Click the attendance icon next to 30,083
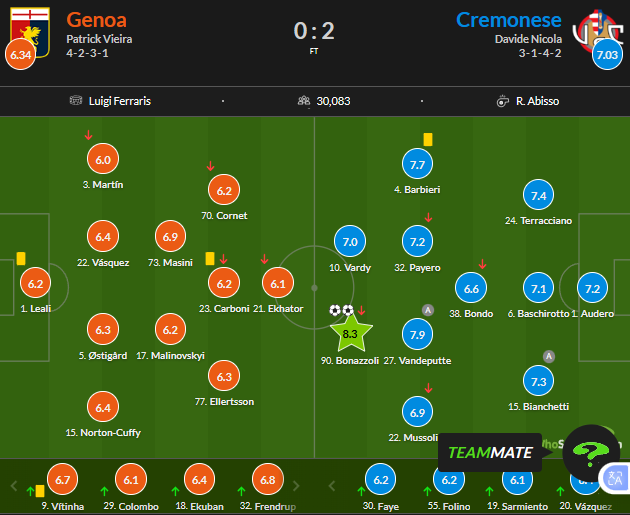Viewport: 630px width, 515px height. (303, 101)
